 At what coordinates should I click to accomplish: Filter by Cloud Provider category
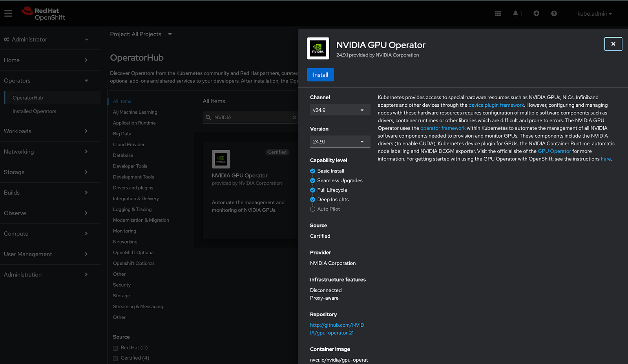pos(129,144)
